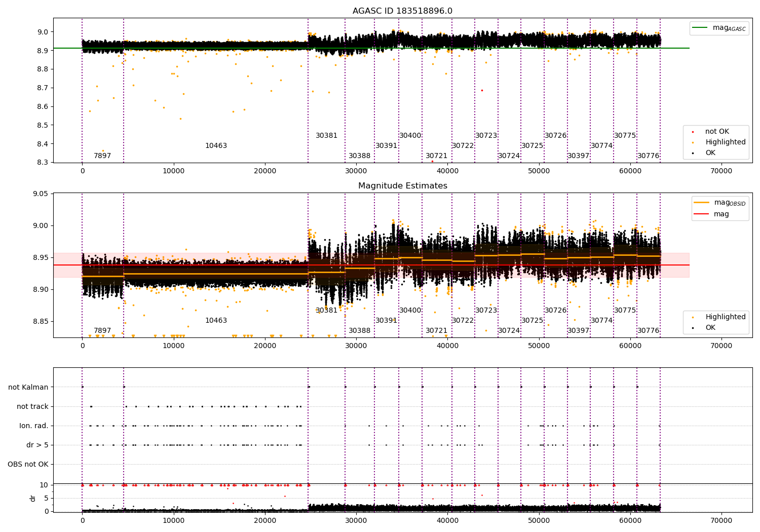The width and height of the screenshot is (760, 532).
Task: Click obsid label 30397 in Magnitude Estimates plot
Action: tap(578, 331)
